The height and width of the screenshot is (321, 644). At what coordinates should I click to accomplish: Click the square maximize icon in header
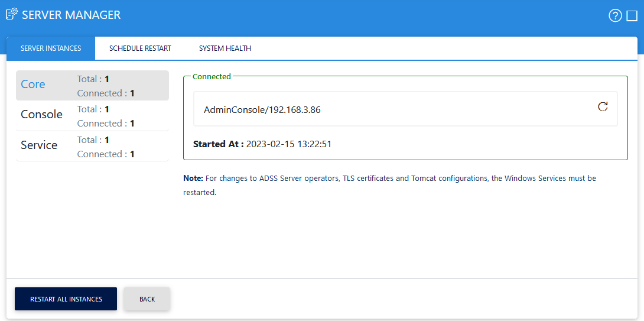pos(632,16)
